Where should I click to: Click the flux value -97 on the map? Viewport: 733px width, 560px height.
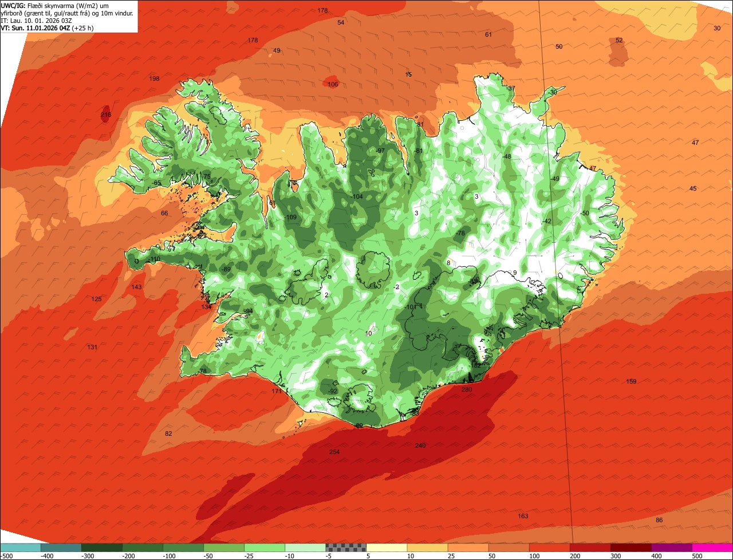point(380,151)
